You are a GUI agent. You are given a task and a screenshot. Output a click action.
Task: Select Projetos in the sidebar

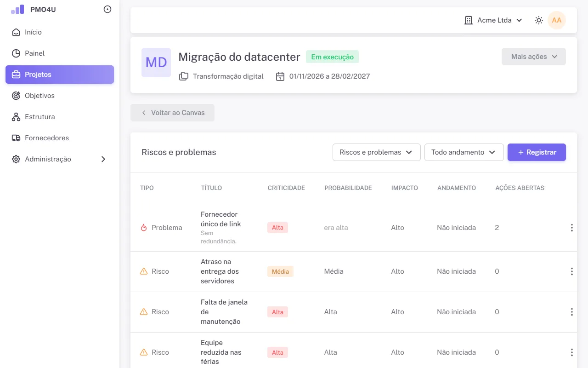[60, 75]
